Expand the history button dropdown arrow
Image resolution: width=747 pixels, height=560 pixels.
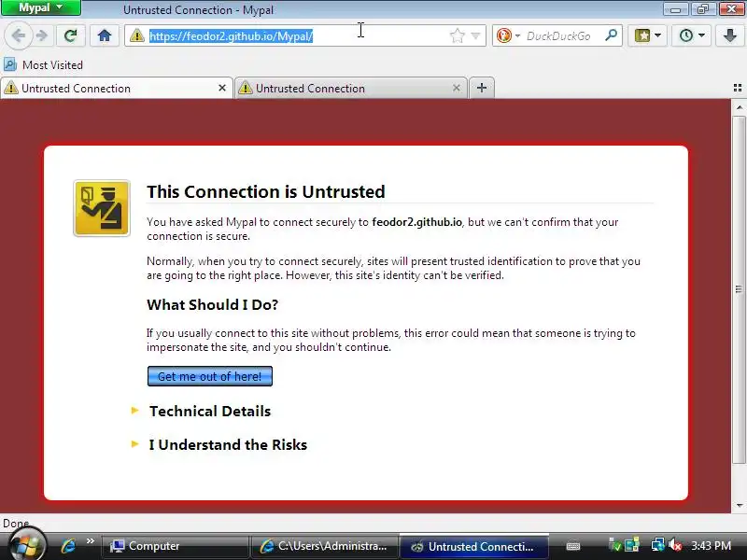tap(701, 35)
